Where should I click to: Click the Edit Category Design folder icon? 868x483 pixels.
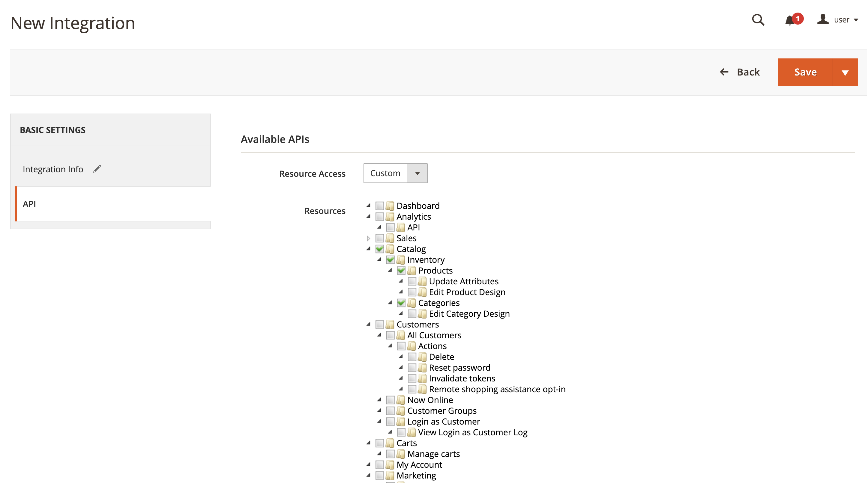(422, 313)
